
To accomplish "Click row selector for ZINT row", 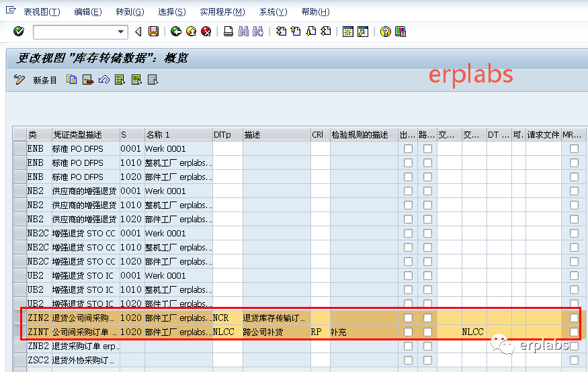I will (19, 332).
